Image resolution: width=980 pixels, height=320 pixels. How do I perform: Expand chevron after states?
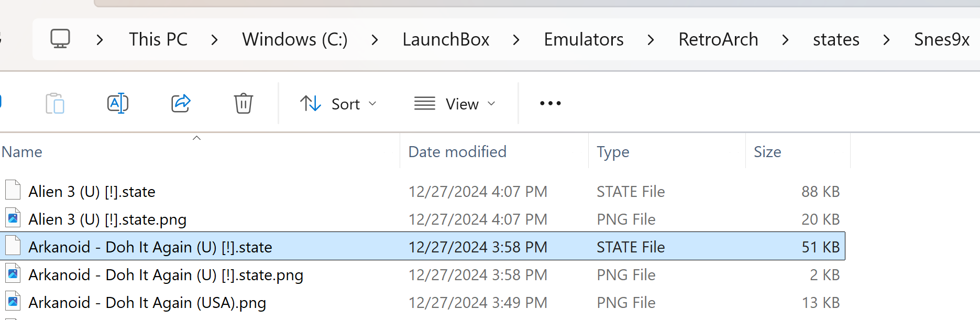[886, 39]
